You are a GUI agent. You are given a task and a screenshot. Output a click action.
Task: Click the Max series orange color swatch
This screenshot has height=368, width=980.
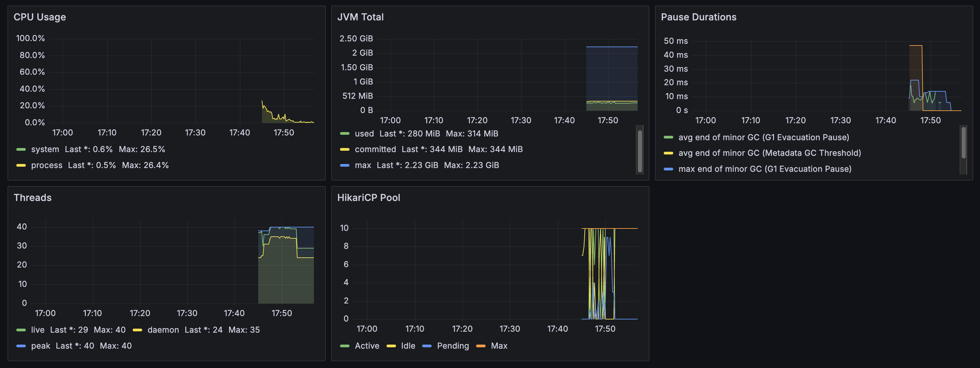480,346
